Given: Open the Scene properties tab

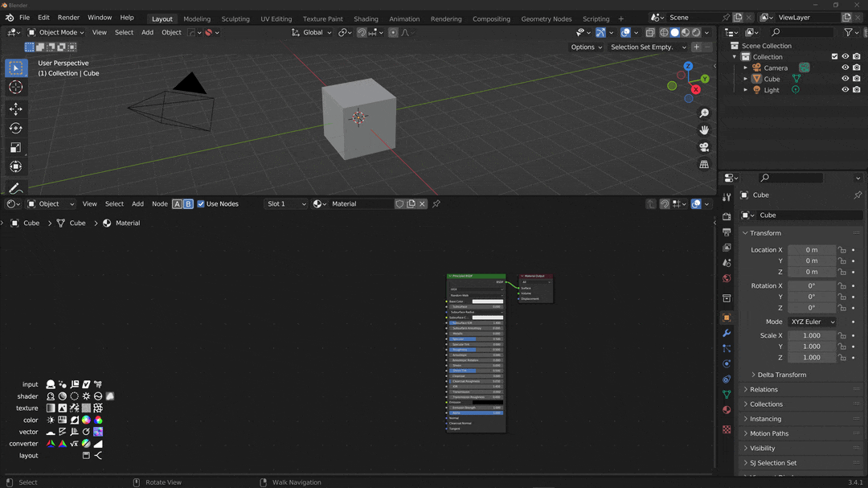Looking at the screenshot, I should (727, 263).
